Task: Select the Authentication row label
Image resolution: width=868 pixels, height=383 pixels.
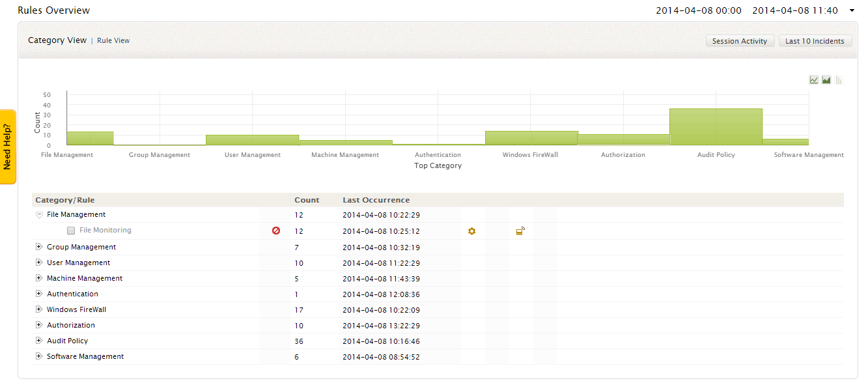Action: coord(72,294)
